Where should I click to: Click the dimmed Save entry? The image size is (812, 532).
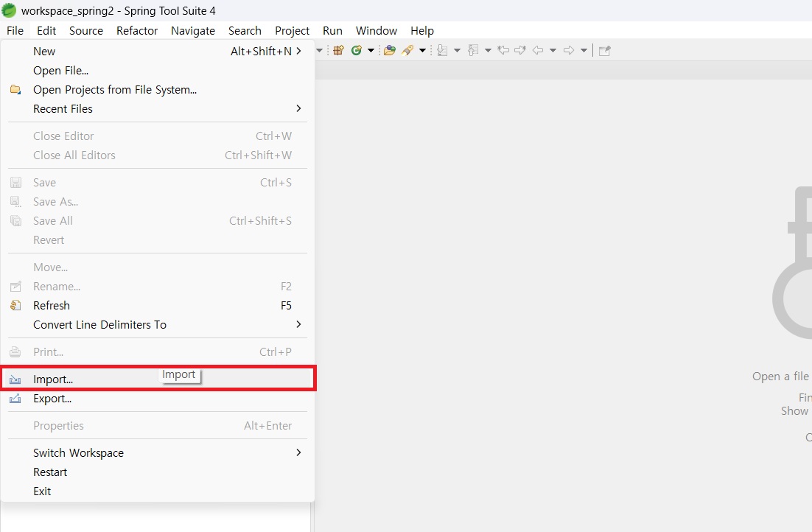point(158,183)
